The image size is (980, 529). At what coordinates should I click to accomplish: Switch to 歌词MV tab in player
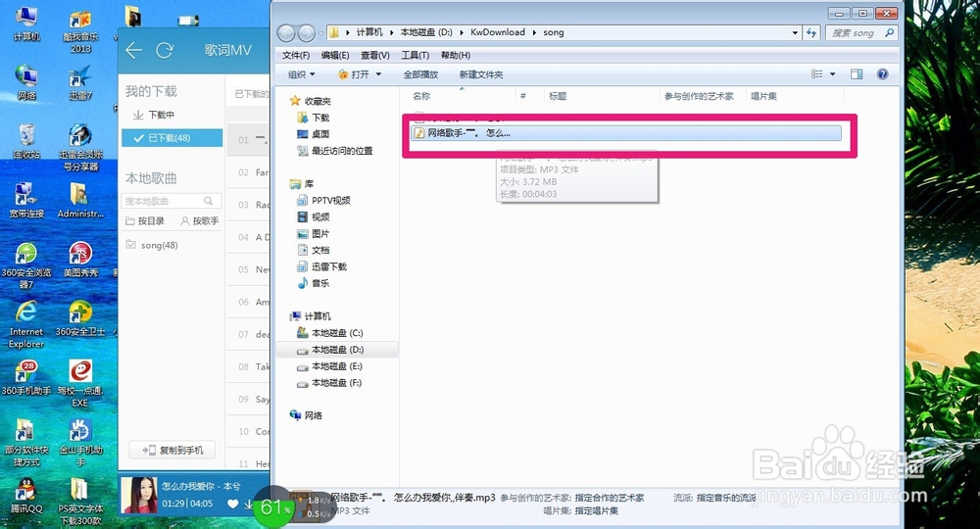click(228, 50)
